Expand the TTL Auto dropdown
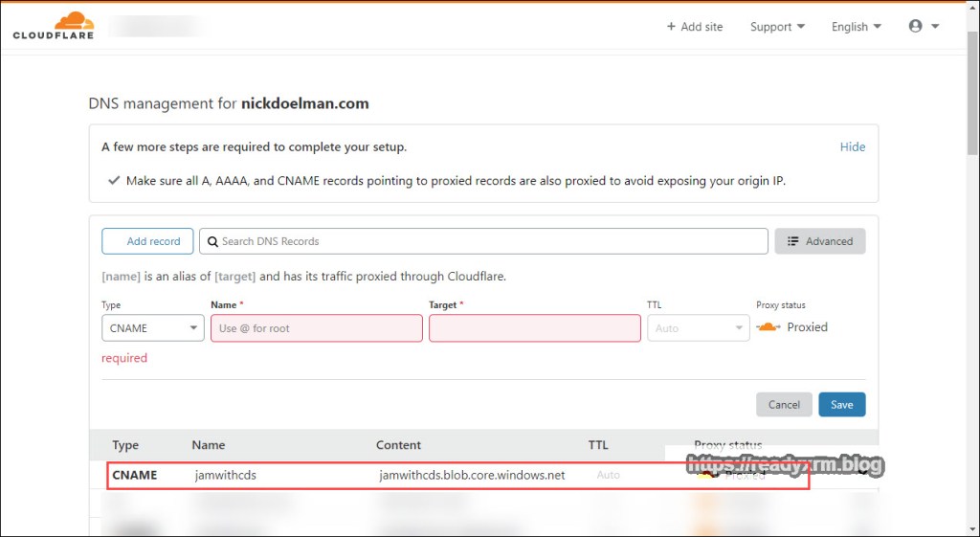980x537 pixels. click(x=698, y=328)
